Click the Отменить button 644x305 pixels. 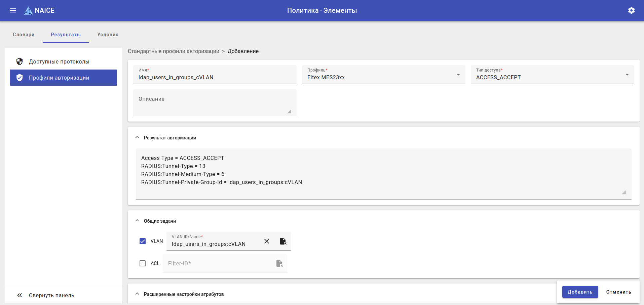(618, 292)
